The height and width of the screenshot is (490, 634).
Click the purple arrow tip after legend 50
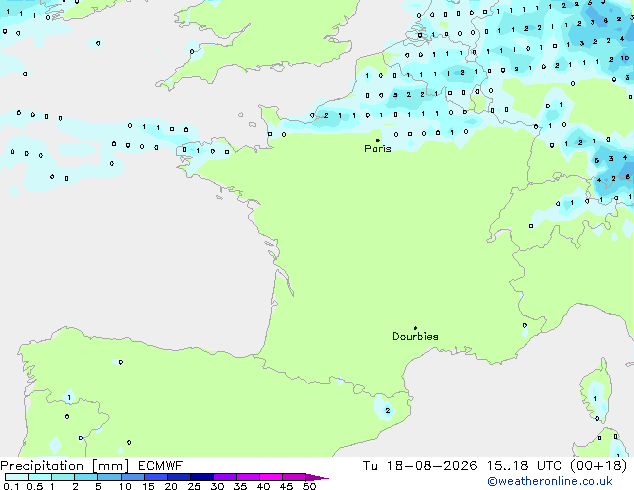317,477
